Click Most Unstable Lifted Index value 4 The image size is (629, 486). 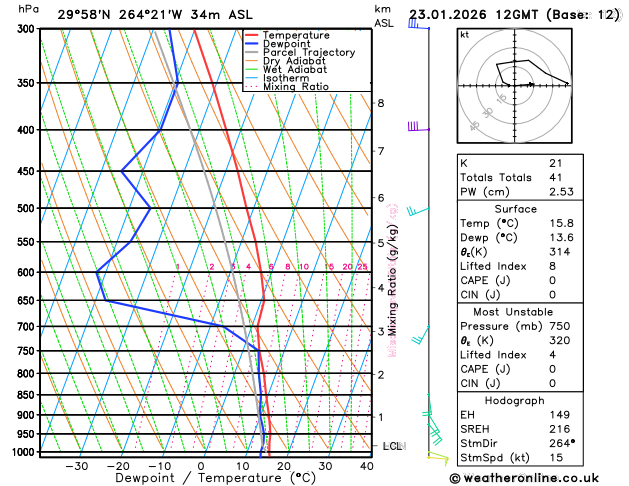click(x=552, y=355)
